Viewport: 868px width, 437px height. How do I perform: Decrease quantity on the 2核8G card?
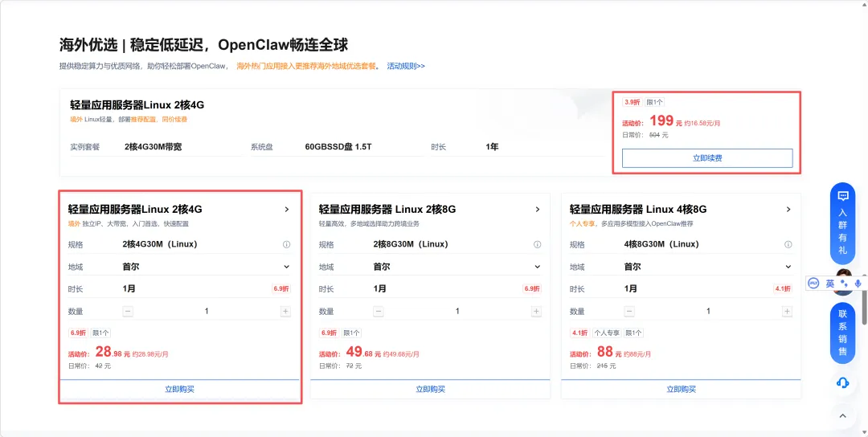[x=379, y=312]
